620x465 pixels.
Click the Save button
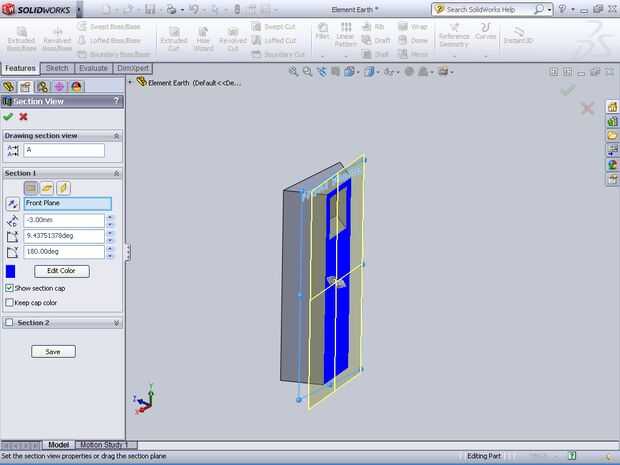click(x=53, y=352)
